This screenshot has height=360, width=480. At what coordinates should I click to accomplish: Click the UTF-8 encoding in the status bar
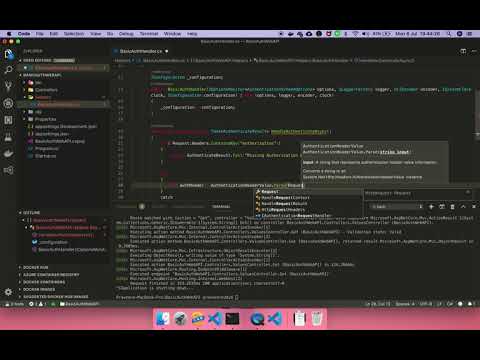[x=426, y=304]
